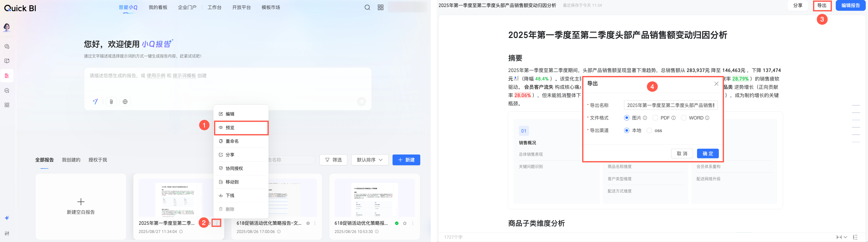Click the user avatar in left sidebar

click(7, 27)
